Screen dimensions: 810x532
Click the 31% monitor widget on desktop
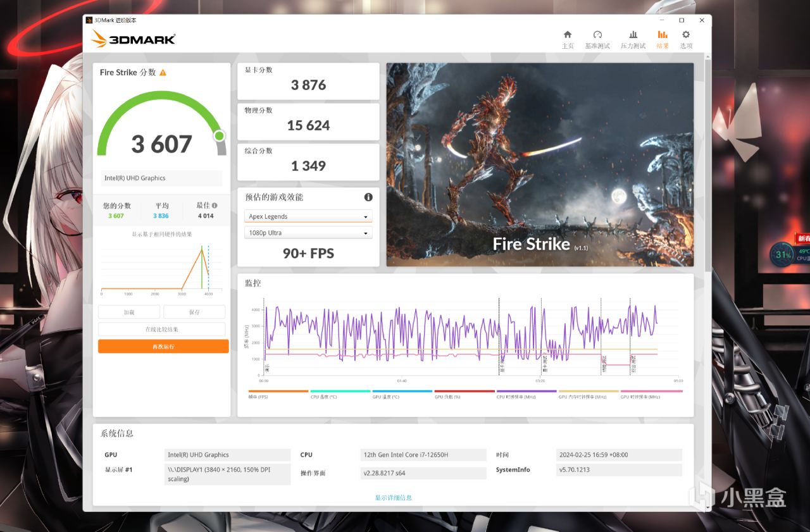(x=784, y=255)
